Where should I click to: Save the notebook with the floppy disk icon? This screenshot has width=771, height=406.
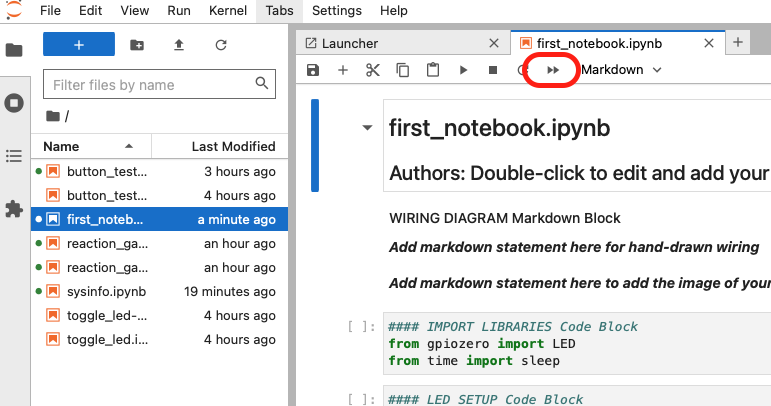pyautogui.click(x=313, y=70)
